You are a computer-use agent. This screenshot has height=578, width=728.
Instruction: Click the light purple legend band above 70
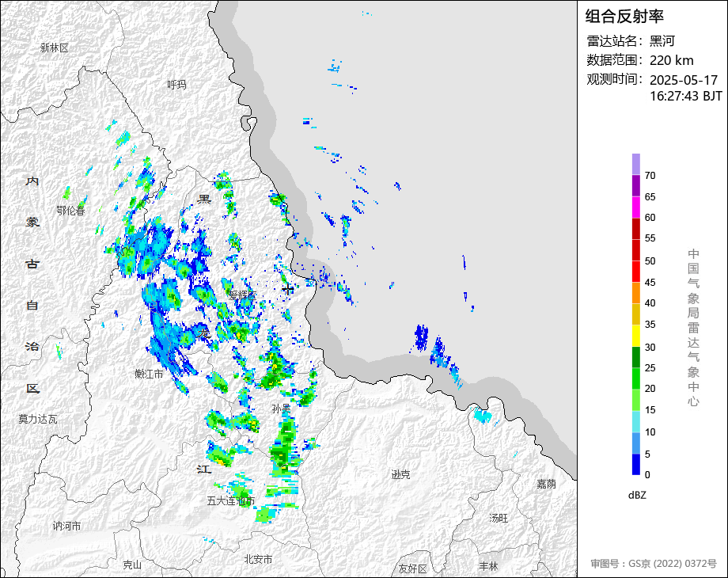click(636, 165)
